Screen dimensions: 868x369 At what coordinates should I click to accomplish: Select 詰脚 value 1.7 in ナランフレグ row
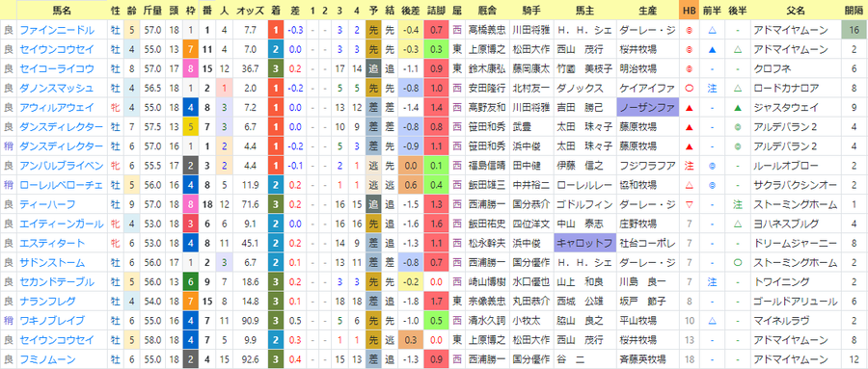pos(437,302)
